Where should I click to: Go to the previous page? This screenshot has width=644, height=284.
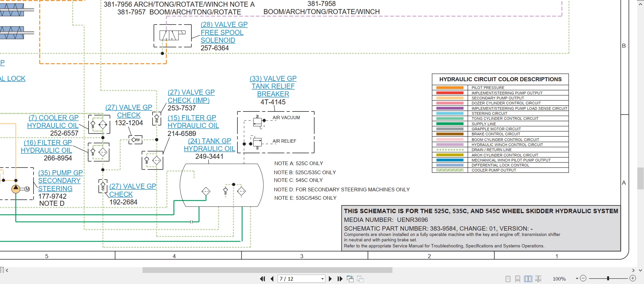coord(272,279)
